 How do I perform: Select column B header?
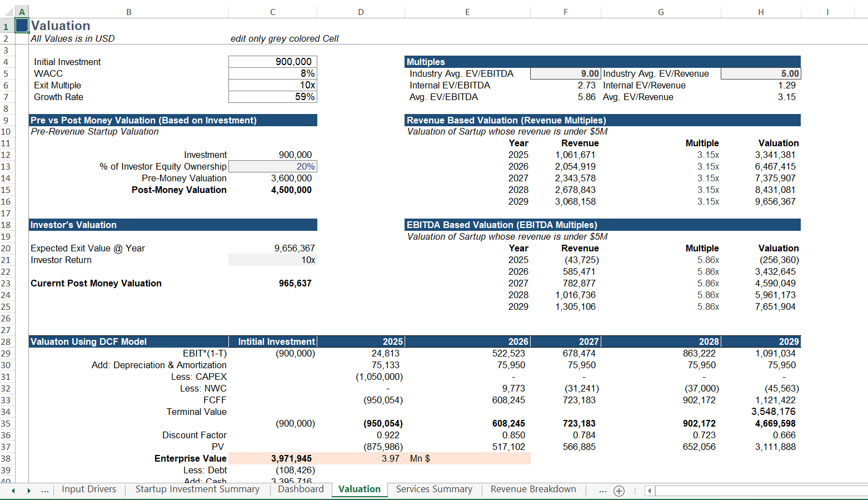point(128,12)
